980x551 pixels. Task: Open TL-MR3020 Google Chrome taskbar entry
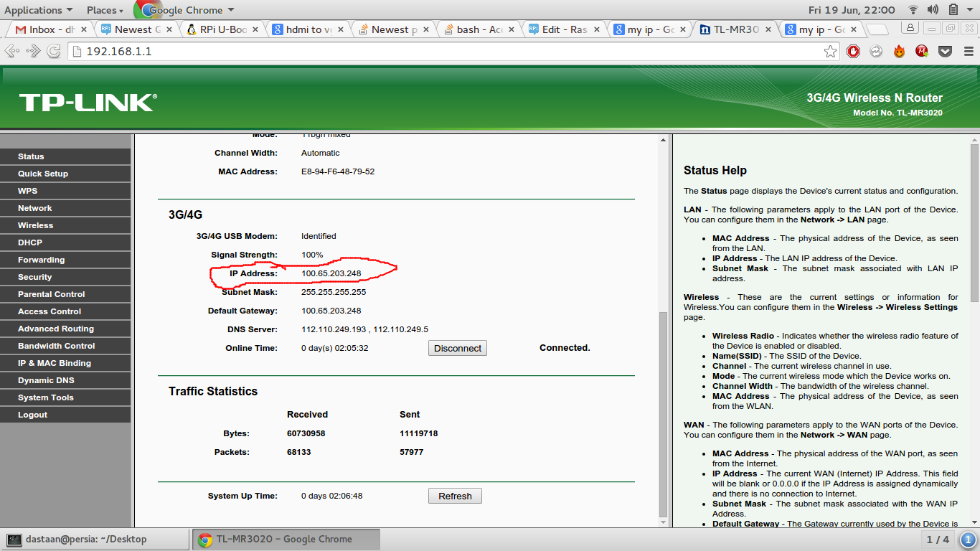pyautogui.click(x=286, y=540)
